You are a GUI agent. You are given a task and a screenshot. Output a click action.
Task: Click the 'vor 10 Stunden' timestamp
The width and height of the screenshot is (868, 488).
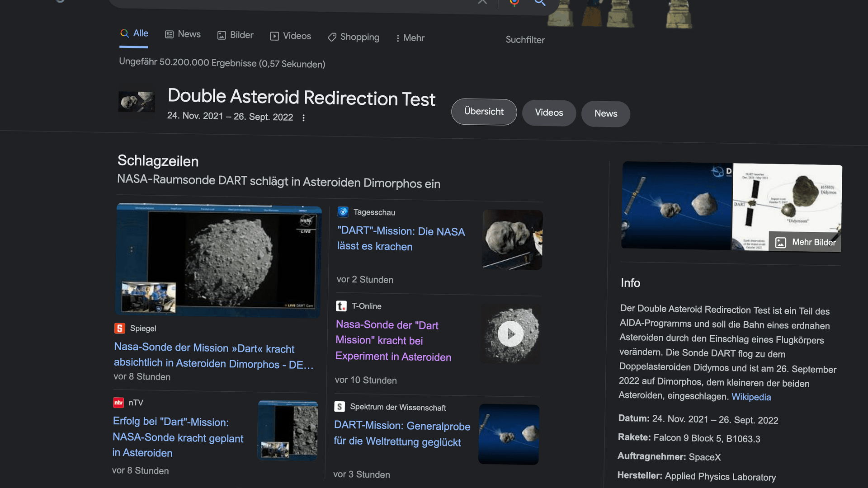[x=366, y=380]
